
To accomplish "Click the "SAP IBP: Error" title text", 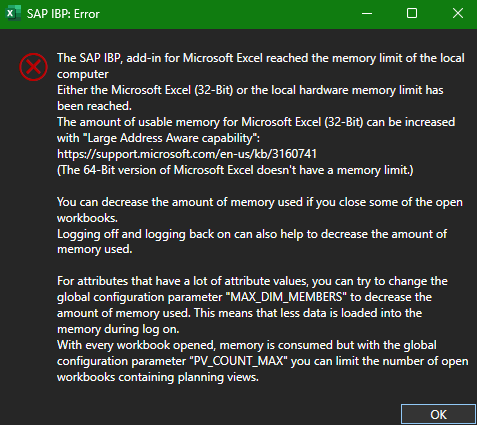I will coord(63,14).
